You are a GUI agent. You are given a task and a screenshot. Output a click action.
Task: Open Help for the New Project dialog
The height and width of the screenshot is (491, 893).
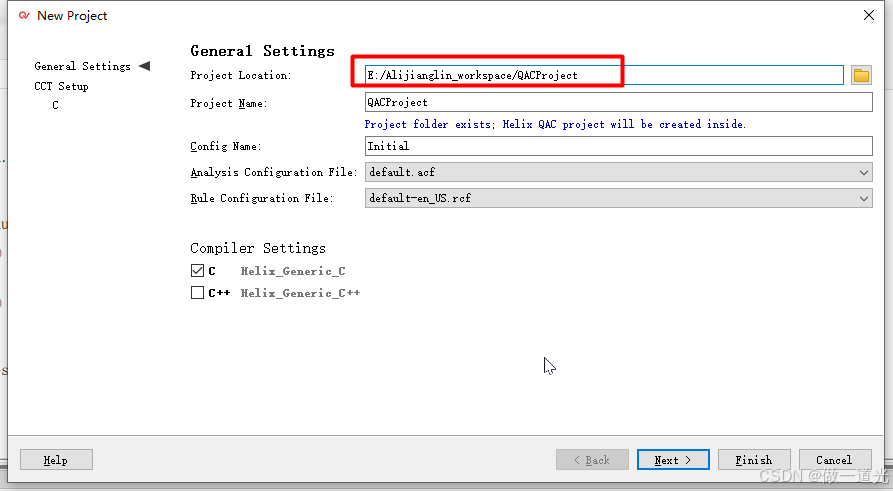pos(56,460)
